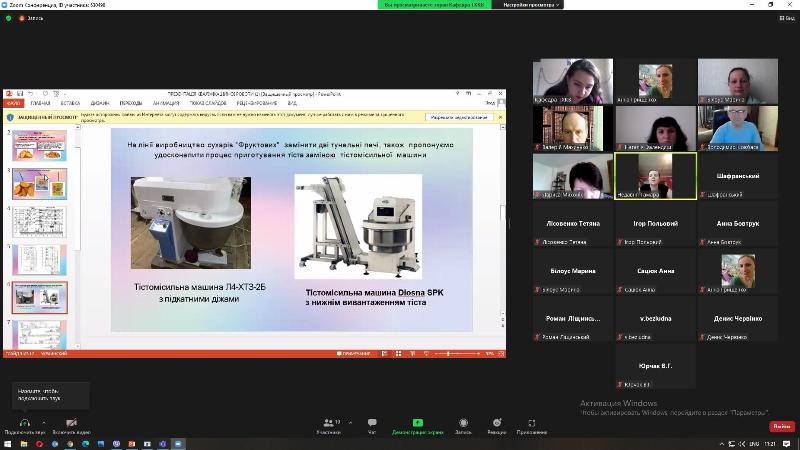
Task: Open the Opera browser taskbar icon
Action: (39, 444)
